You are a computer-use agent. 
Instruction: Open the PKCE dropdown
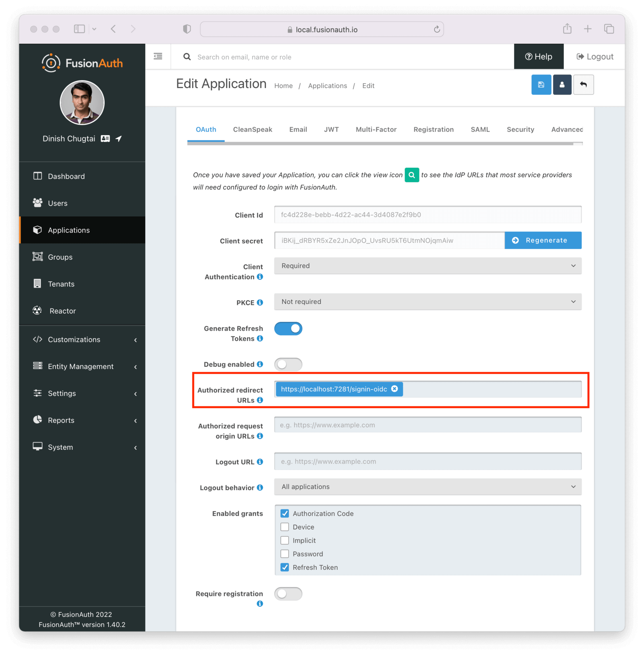tap(428, 302)
